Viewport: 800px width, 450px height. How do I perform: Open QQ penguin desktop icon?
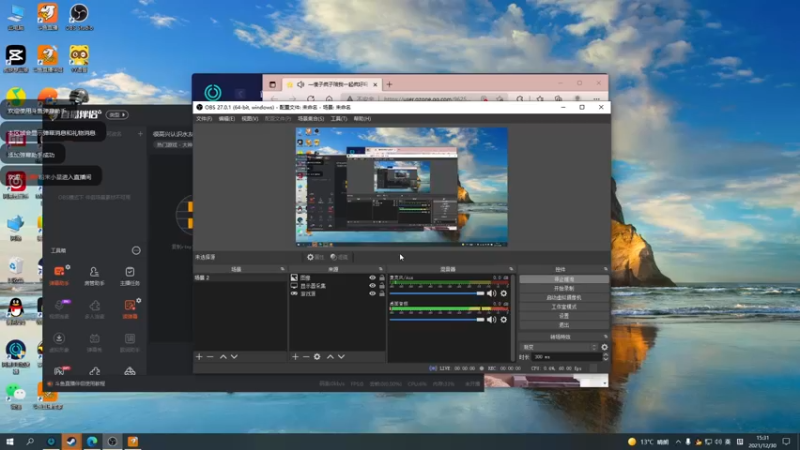pyautogui.click(x=16, y=311)
